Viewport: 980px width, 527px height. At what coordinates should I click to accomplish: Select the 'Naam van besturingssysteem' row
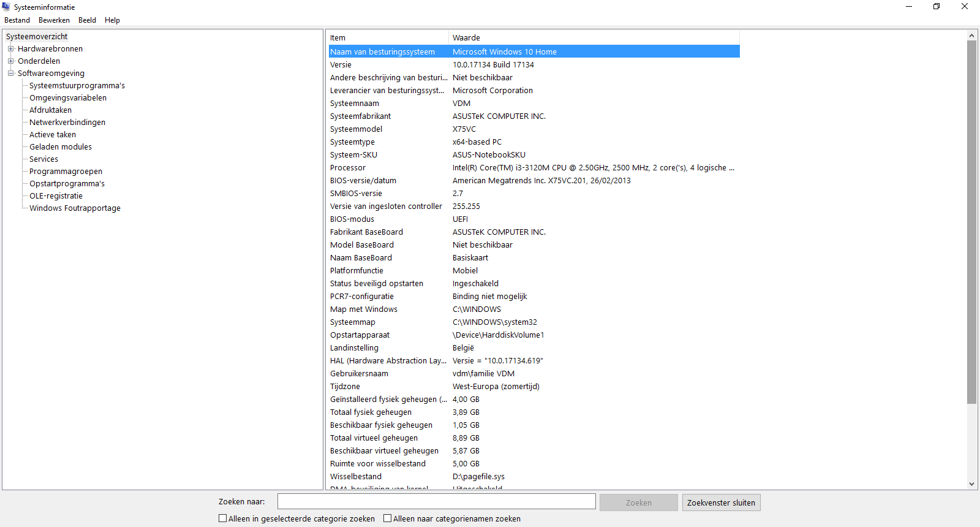tap(534, 52)
